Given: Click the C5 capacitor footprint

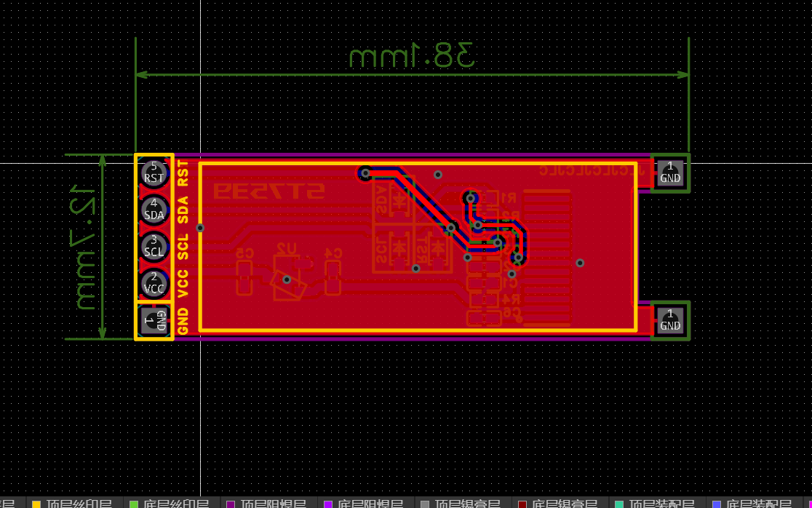Looking at the screenshot, I should 244,277.
